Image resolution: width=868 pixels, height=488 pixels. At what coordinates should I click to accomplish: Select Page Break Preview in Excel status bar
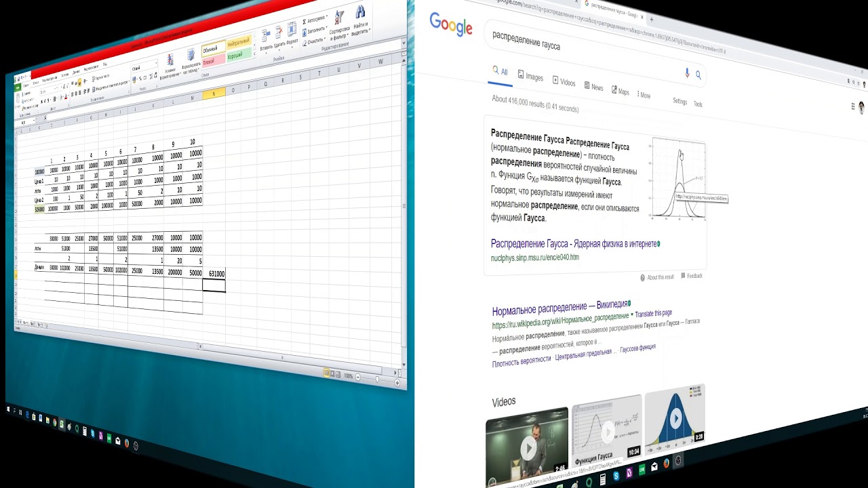click(x=338, y=374)
